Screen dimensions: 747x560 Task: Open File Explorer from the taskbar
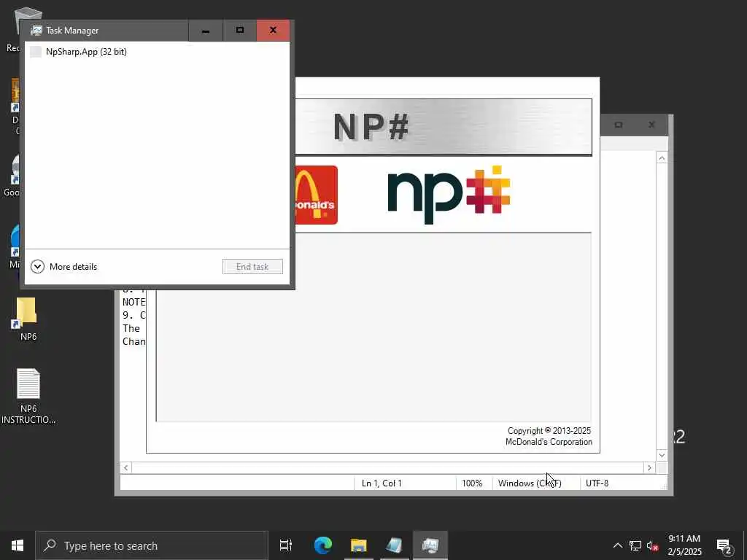pos(359,545)
